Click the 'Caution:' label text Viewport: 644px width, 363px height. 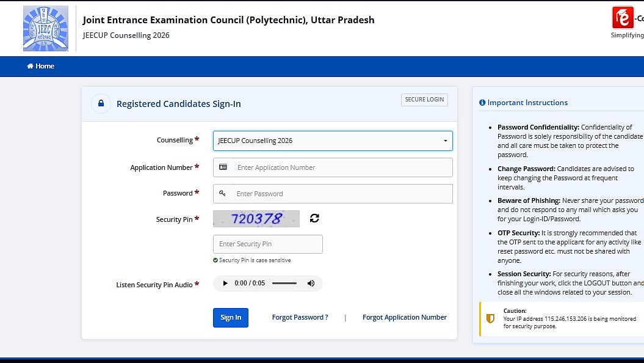click(x=515, y=311)
